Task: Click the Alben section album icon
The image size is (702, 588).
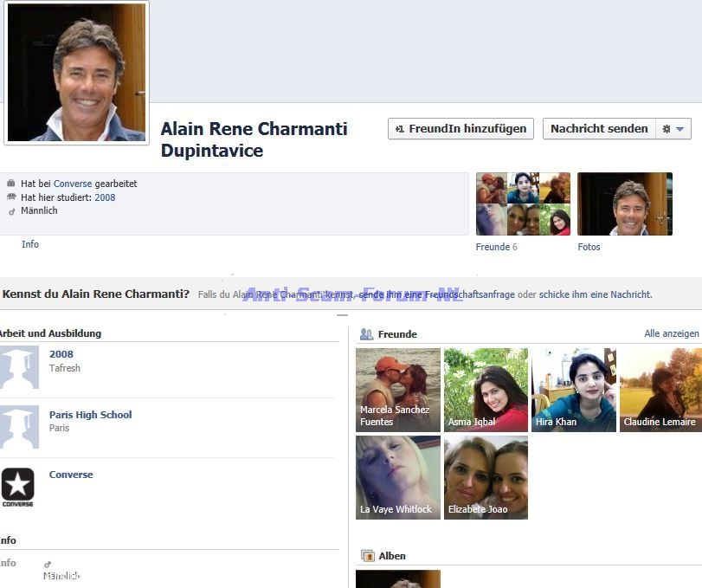Action: pyautogui.click(x=367, y=556)
